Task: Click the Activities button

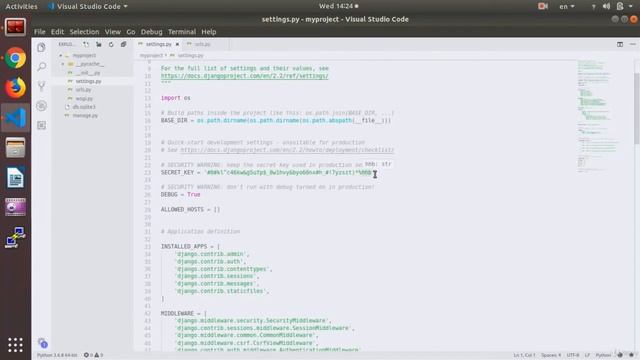Action: (x=21, y=6)
